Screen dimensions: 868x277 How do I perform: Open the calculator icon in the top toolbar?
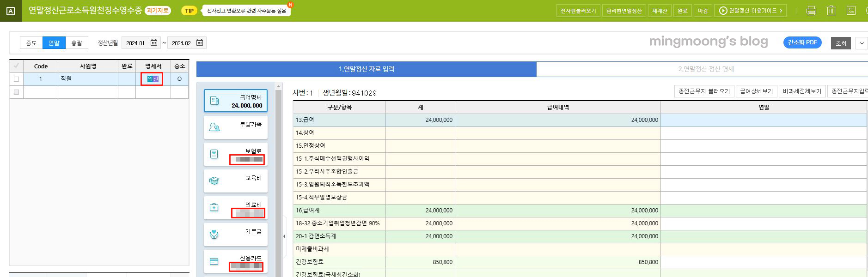(851, 11)
